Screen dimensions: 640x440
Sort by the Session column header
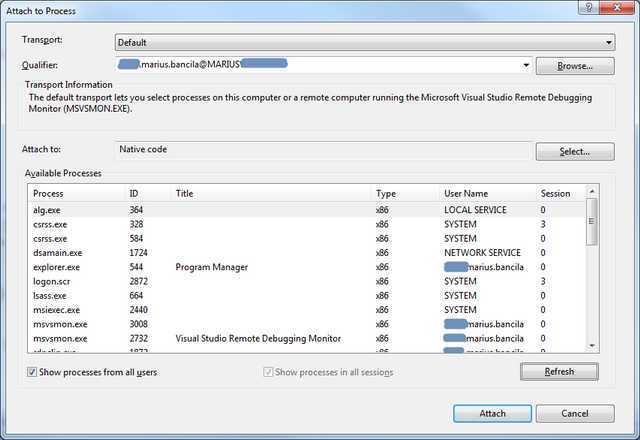click(x=561, y=193)
